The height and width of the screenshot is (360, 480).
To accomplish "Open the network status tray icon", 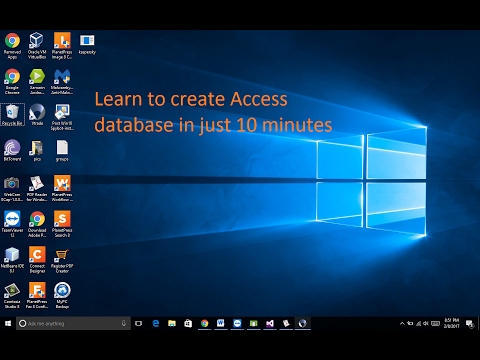I will (418, 323).
